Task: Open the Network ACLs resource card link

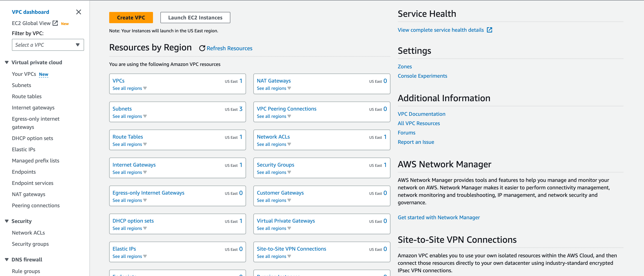Action: click(273, 137)
